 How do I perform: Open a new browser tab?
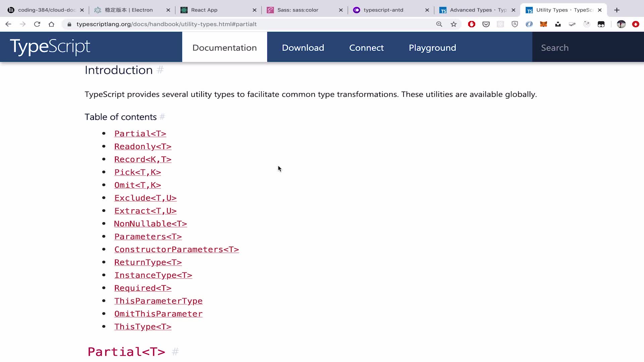(x=616, y=10)
